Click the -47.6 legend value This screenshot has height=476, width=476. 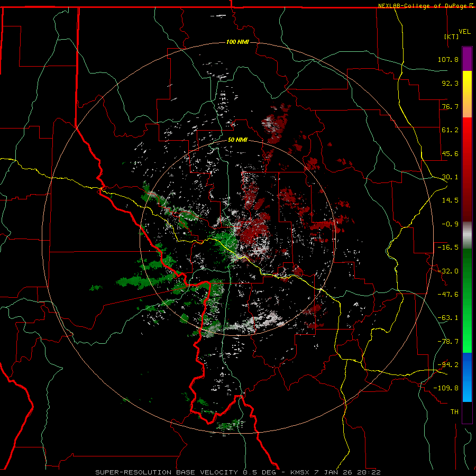pyautogui.click(x=448, y=295)
